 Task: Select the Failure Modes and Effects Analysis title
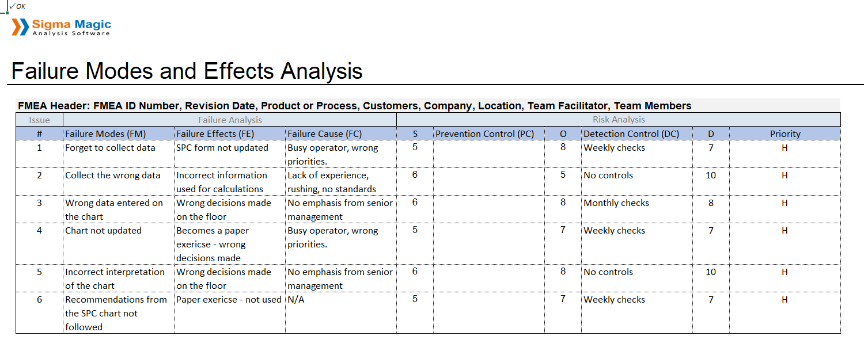pos(187,71)
